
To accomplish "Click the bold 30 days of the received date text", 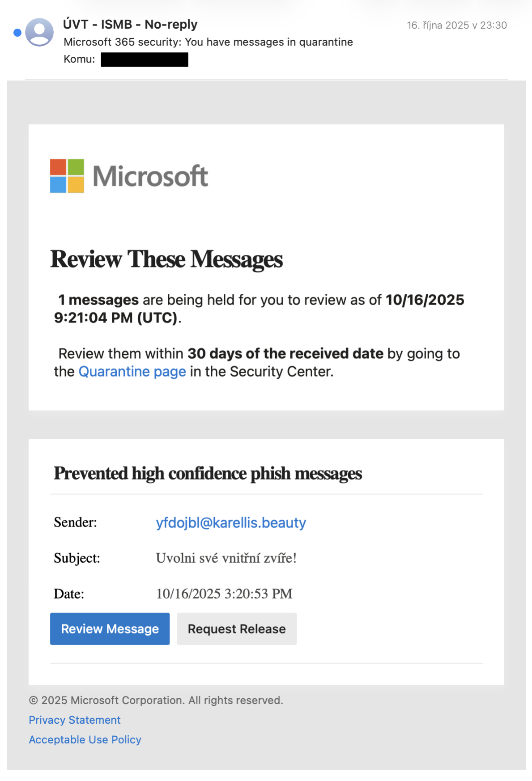I will [285, 354].
